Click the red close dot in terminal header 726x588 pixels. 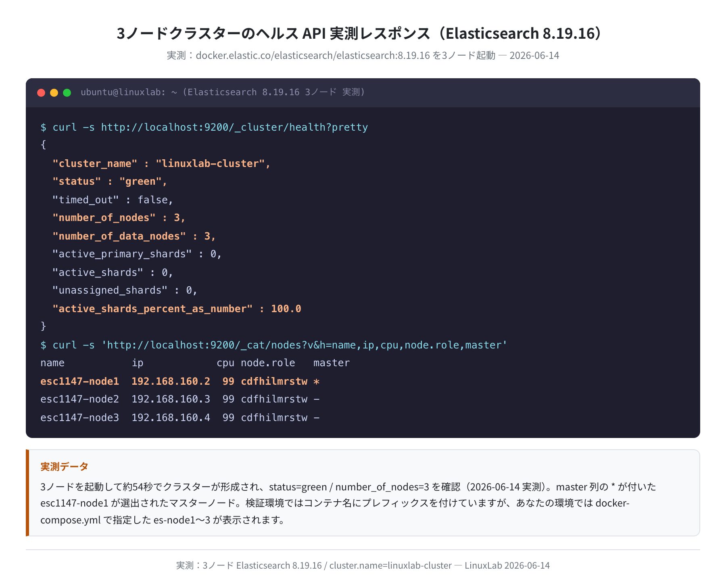click(41, 93)
